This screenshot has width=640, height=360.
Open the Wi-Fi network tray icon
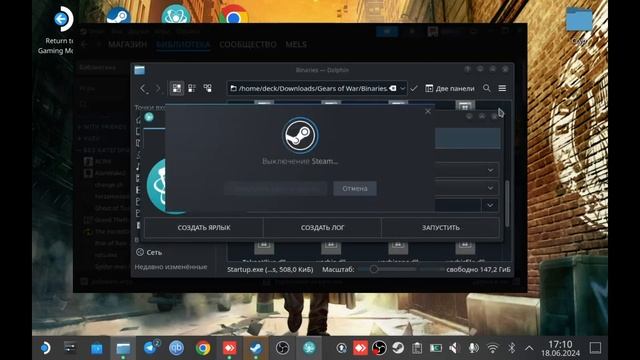pos(493,348)
